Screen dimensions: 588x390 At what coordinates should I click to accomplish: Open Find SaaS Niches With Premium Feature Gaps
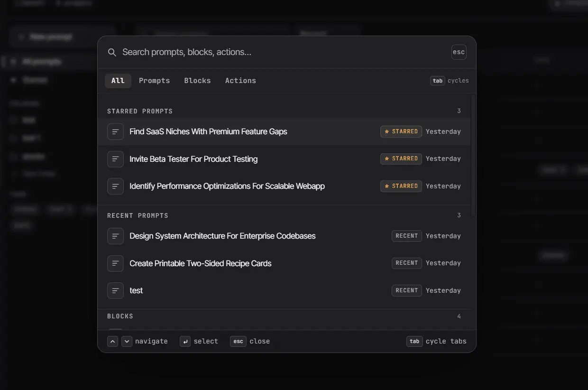tap(284, 131)
